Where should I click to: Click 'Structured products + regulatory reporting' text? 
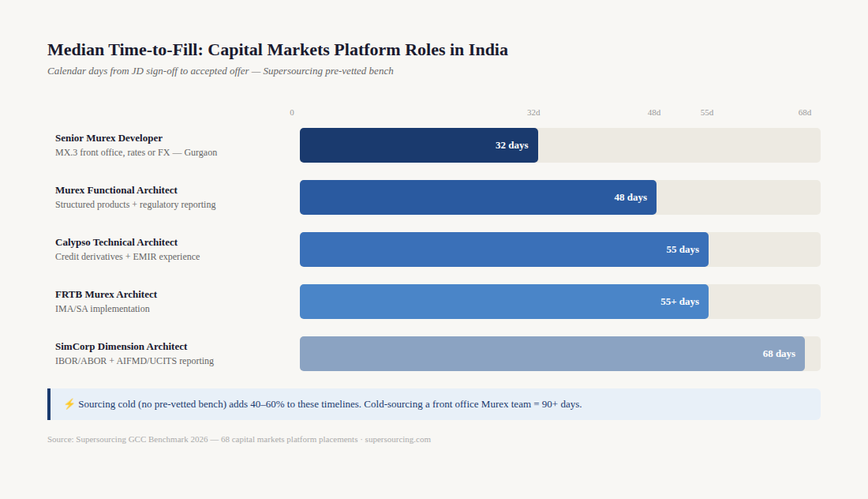pos(136,204)
